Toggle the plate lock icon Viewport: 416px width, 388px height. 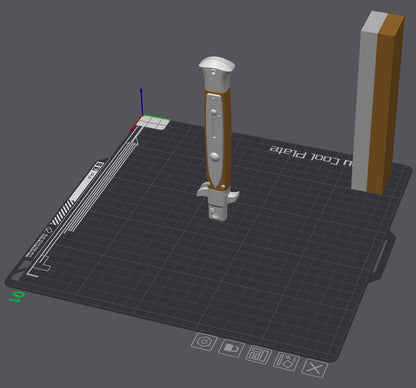coord(231,349)
